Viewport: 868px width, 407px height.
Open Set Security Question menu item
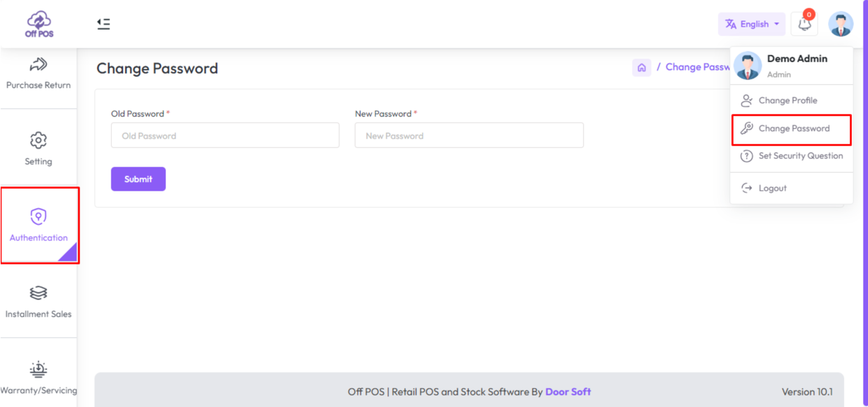pos(800,156)
